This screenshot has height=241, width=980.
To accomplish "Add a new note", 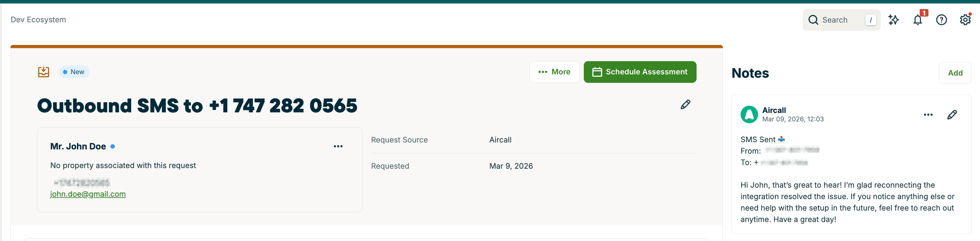I will [x=955, y=73].
